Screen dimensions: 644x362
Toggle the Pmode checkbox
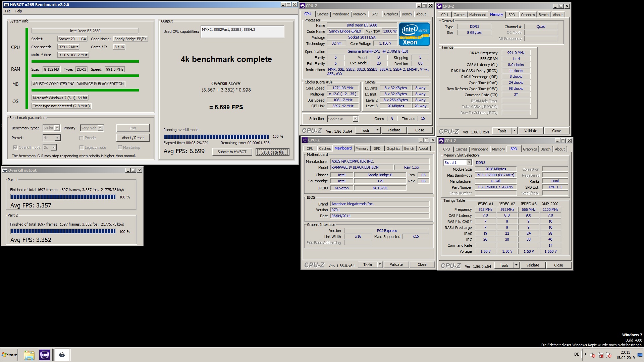(82, 138)
